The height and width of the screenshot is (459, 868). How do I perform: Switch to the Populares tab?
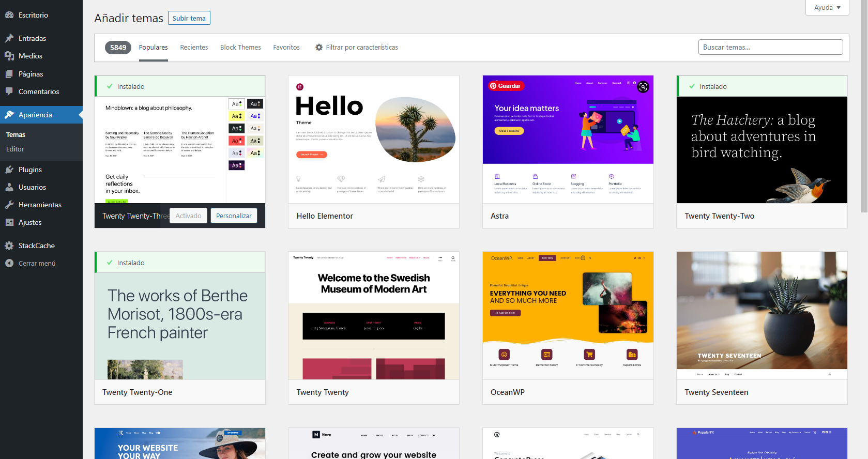tap(153, 47)
